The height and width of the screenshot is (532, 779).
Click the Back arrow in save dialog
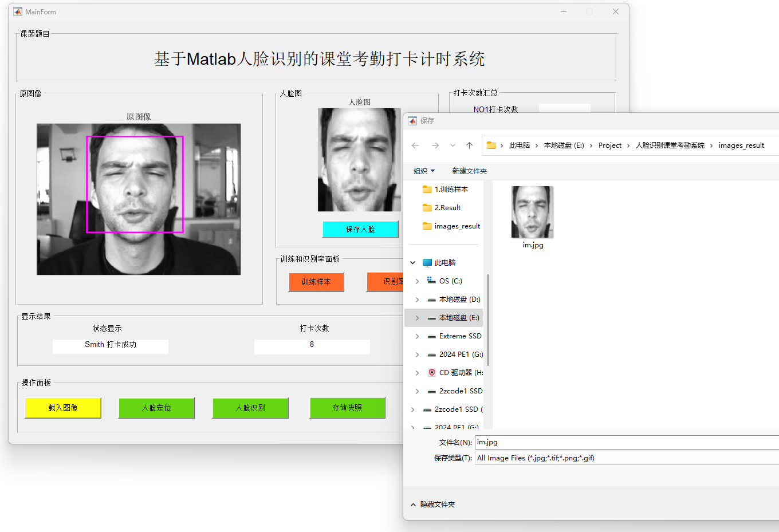click(415, 145)
